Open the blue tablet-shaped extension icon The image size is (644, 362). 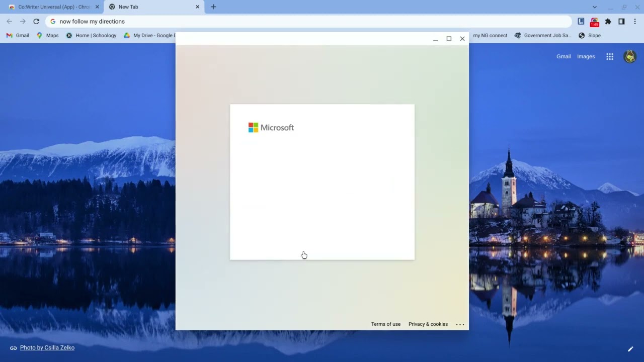click(581, 22)
